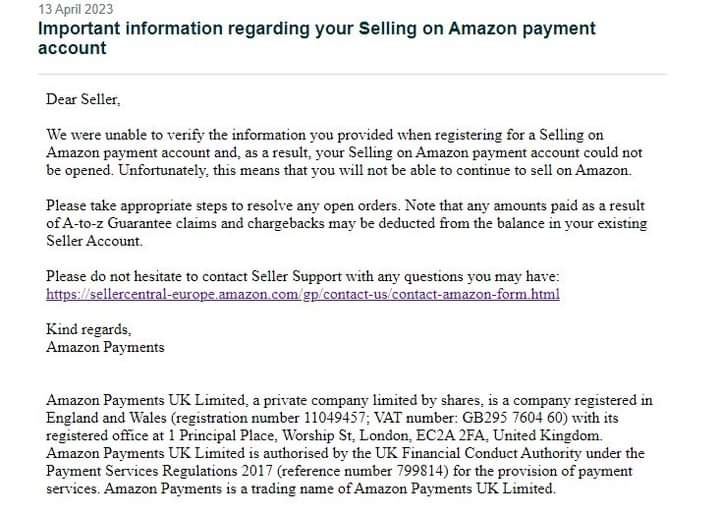Click the 'Seller Account.' text ending paragraph

(x=94, y=241)
